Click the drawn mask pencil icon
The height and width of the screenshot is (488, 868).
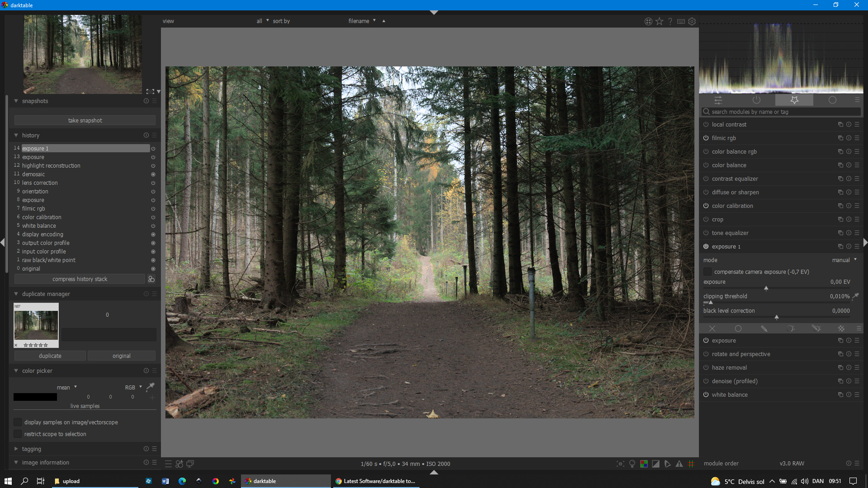764,328
